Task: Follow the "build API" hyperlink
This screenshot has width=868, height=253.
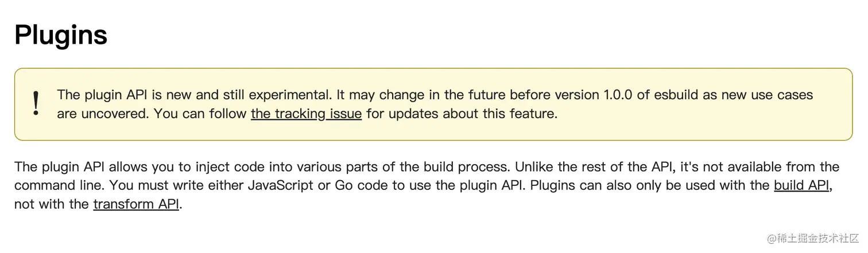Action: (x=801, y=185)
